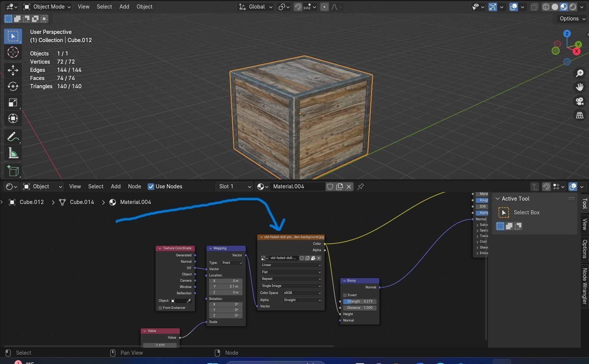Click the pan view hand icon
This screenshot has height=364, width=589.
click(580, 87)
